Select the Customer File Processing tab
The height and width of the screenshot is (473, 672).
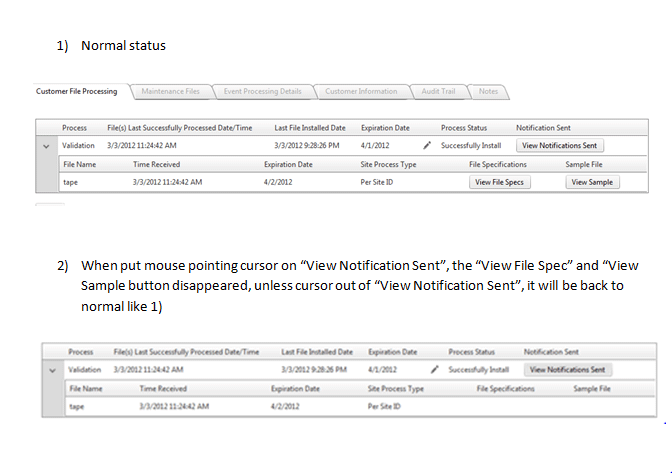coord(76,91)
